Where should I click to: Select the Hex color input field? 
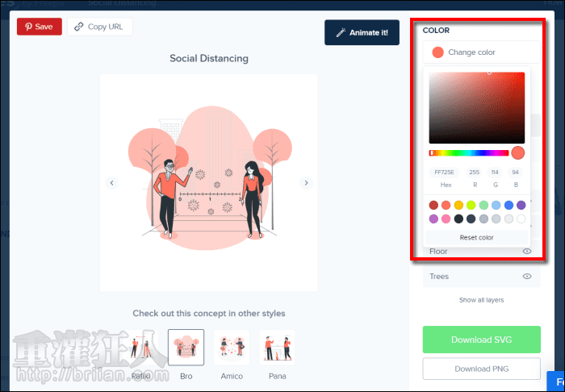coord(445,173)
